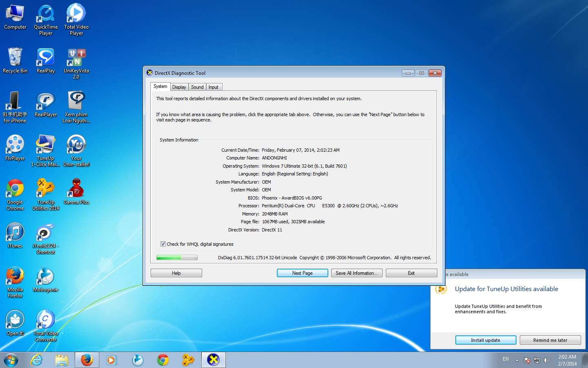The image size is (588, 368).
Task: Click the DirectX Diagnostic Tool title icon
Action: click(150, 73)
